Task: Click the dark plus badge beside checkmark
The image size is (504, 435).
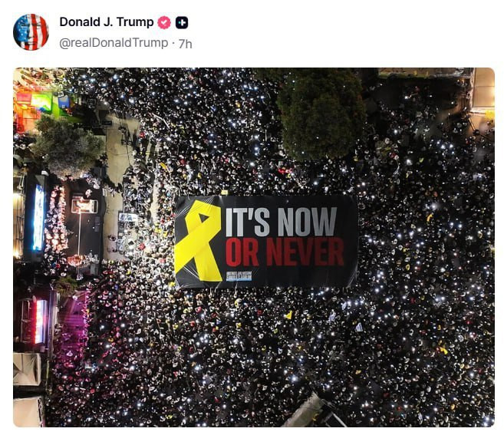Action: pos(182,22)
